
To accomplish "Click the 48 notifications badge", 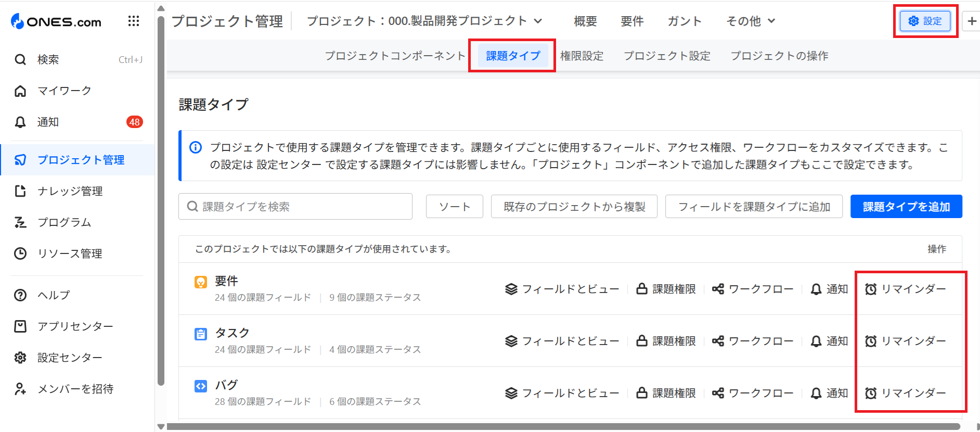I will pos(135,122).
